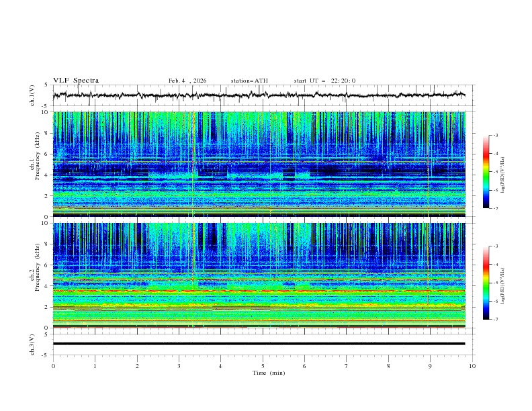Click the ch.1 spectrogram colorbar
This screenshot has width=532, height=411.
pyautogui.click(x=486, y=171)
